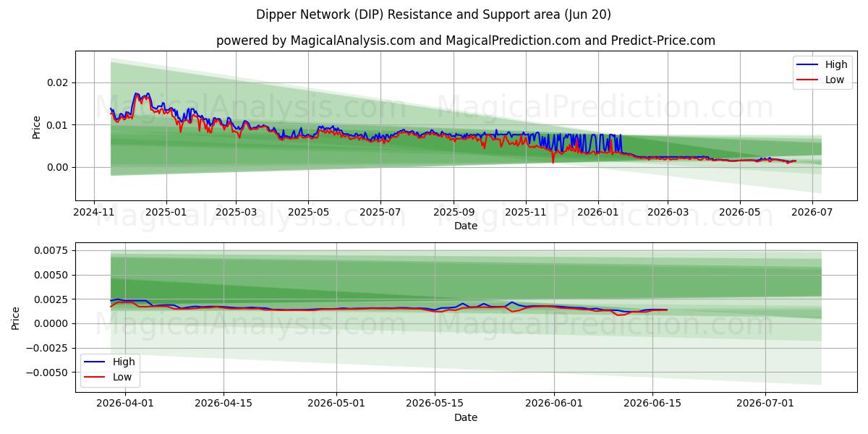Click the '2026-06-01' date tick label

point(554,404)
